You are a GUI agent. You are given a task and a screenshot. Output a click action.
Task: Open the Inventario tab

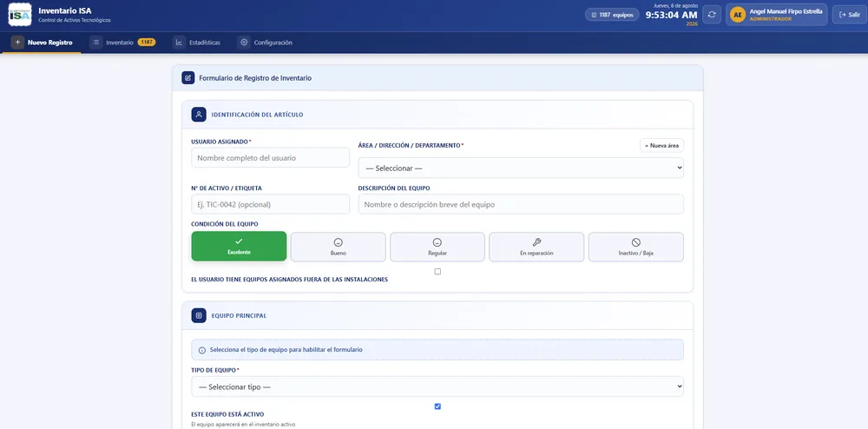122,43
